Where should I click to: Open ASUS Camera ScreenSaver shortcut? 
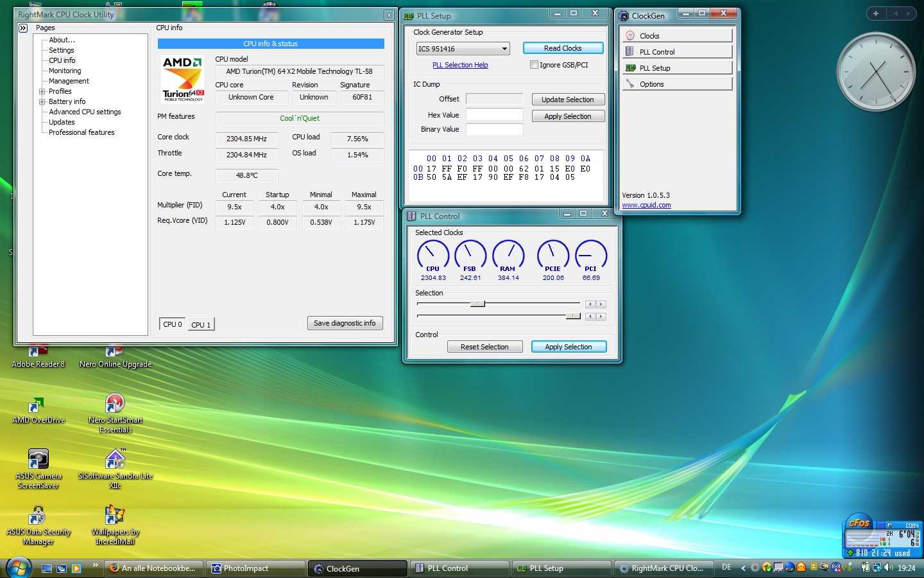point(38,469)
